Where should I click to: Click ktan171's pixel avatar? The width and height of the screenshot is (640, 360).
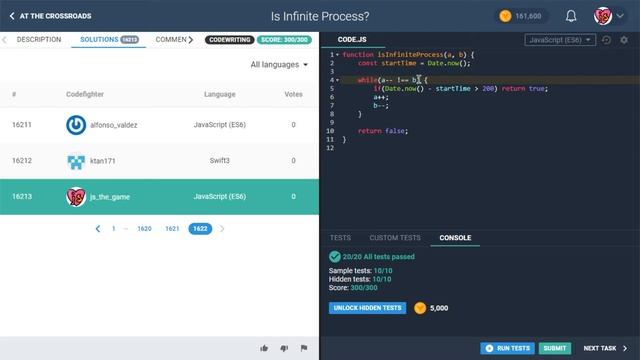coord(76,161)
